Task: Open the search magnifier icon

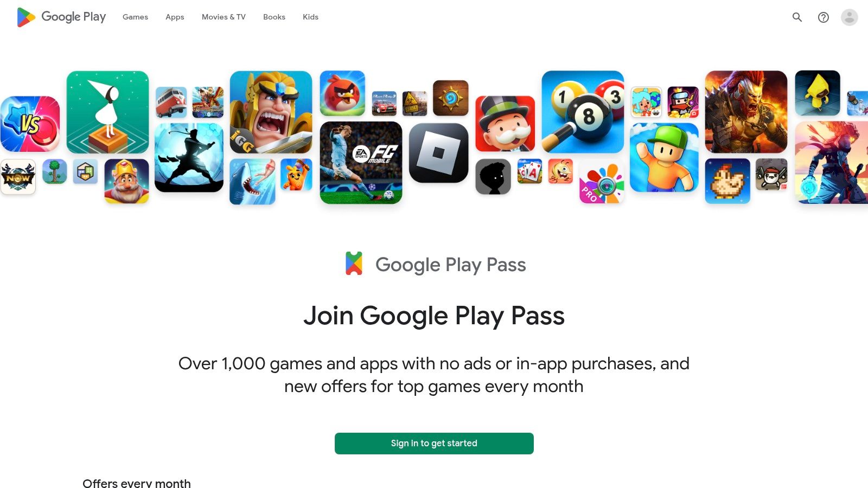Action: [x=797, y=17]
